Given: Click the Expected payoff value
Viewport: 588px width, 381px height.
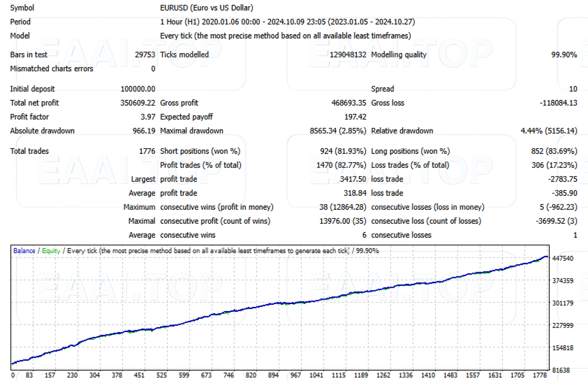Looking at the screenshot, I should coord(355,117).
